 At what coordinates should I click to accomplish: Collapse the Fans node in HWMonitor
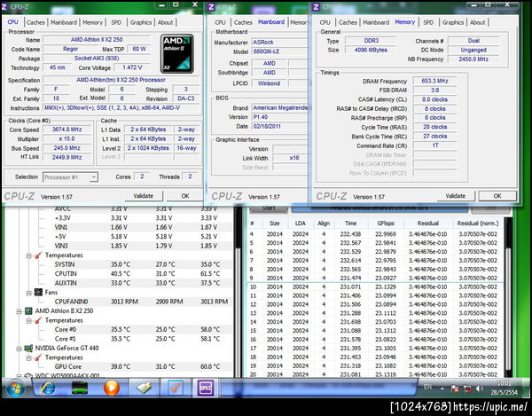coord(29,293)
